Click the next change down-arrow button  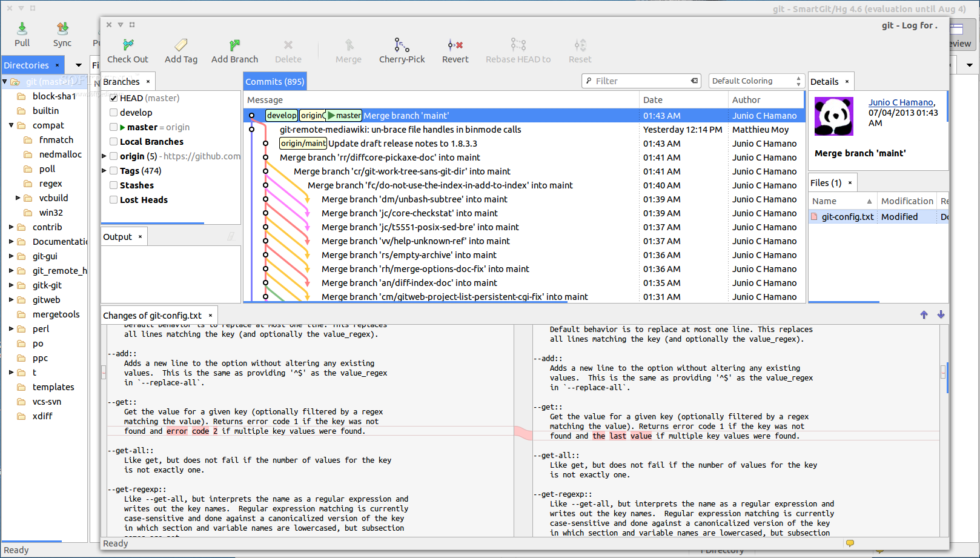click(941, 314)
